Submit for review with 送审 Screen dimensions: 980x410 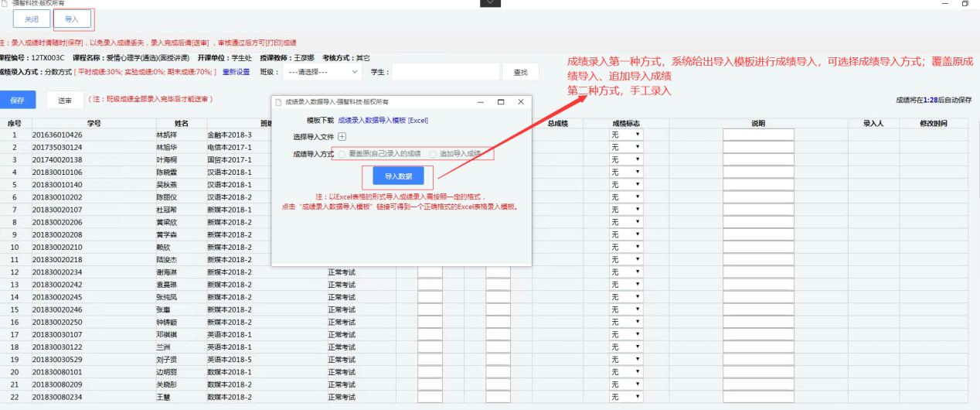(65, 100)
